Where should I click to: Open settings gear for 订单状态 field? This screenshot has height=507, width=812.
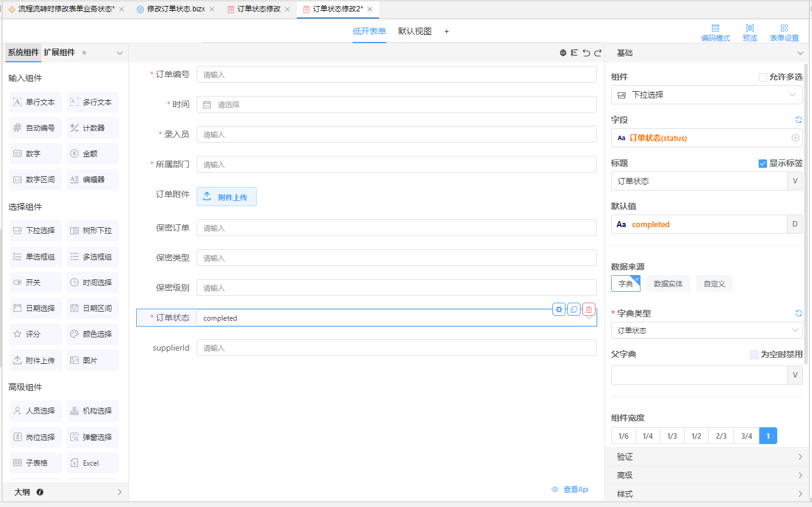pyautogui.click(x=559, y=309)
